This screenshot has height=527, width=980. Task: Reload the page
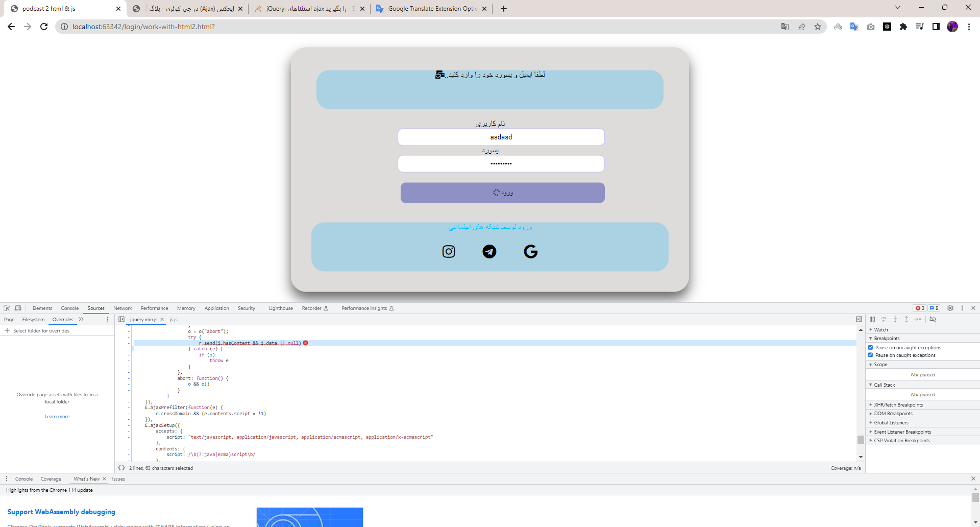(44, 27)
